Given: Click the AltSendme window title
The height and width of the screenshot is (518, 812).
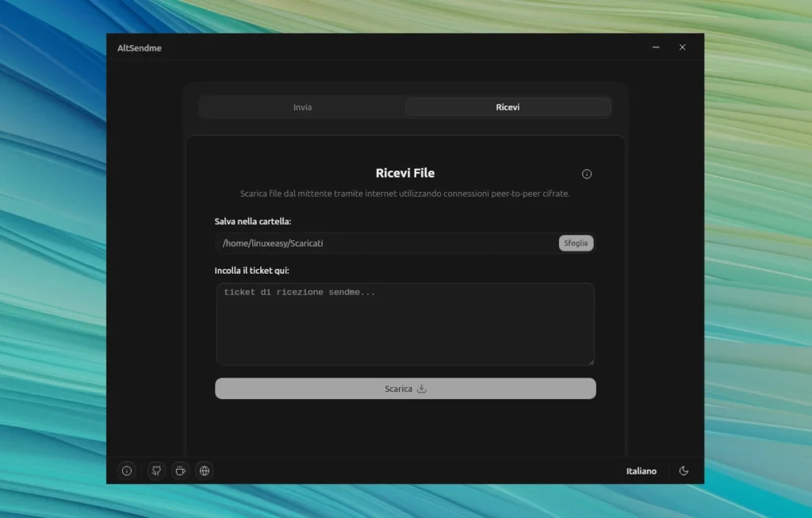Looking at the screenshot, I should coord(140,48).
